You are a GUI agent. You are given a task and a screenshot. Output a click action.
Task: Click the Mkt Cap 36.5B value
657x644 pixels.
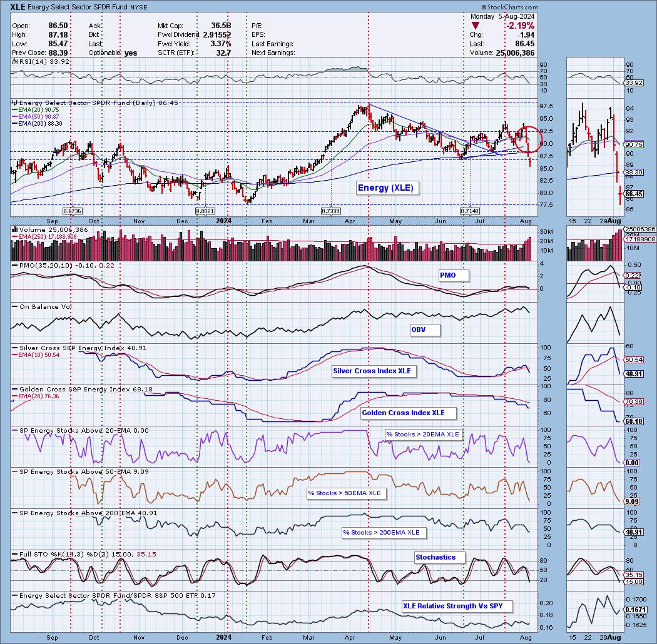[222, 26]
